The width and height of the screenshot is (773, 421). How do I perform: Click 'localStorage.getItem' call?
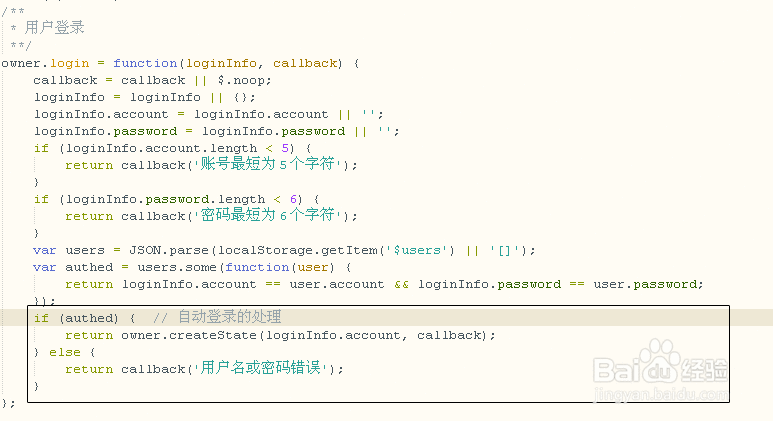298,250
